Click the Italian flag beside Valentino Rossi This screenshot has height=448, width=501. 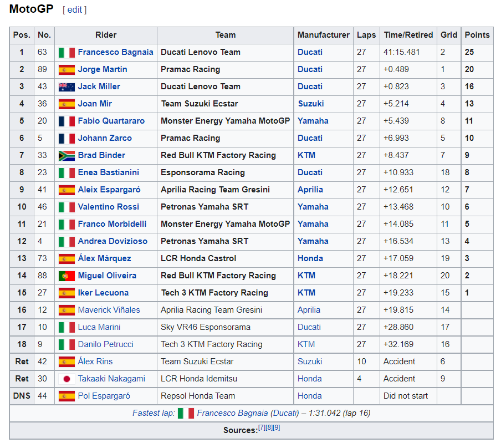(67, 207)
